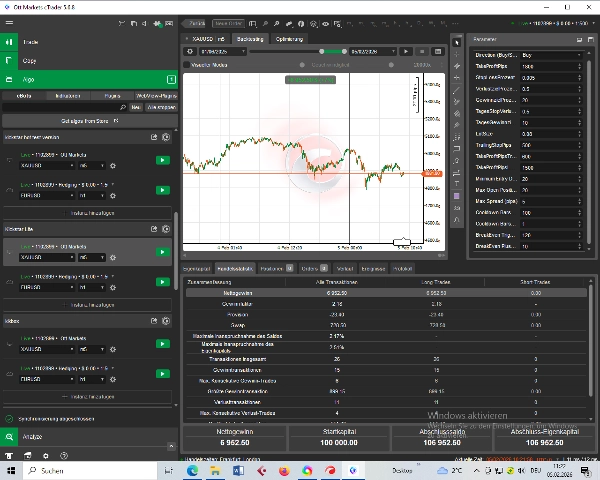Open the Direction Buy dropdown parameter
Image resolution: width=600 pixels, height=480 pixels.
(550, 55)
